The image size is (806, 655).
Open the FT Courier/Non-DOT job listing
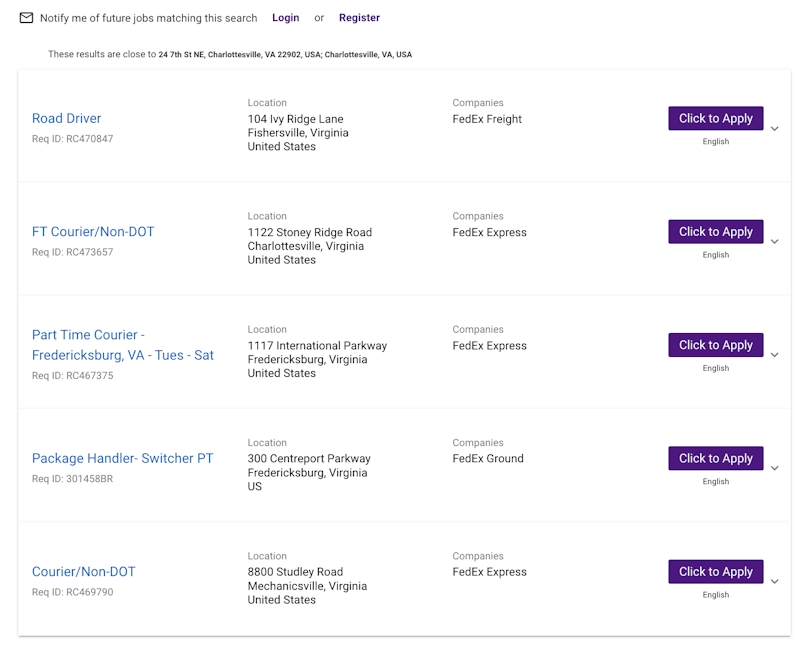pos(91,231)
